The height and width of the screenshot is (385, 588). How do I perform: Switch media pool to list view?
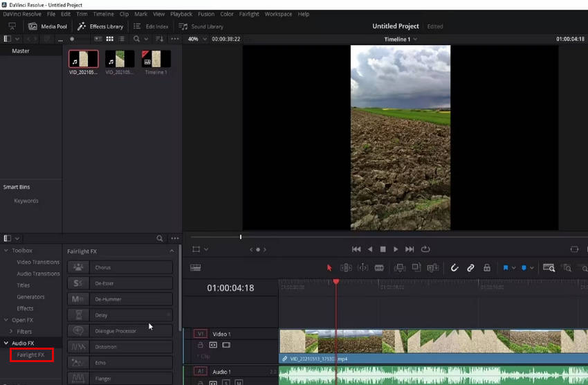(x=122, y=39)
